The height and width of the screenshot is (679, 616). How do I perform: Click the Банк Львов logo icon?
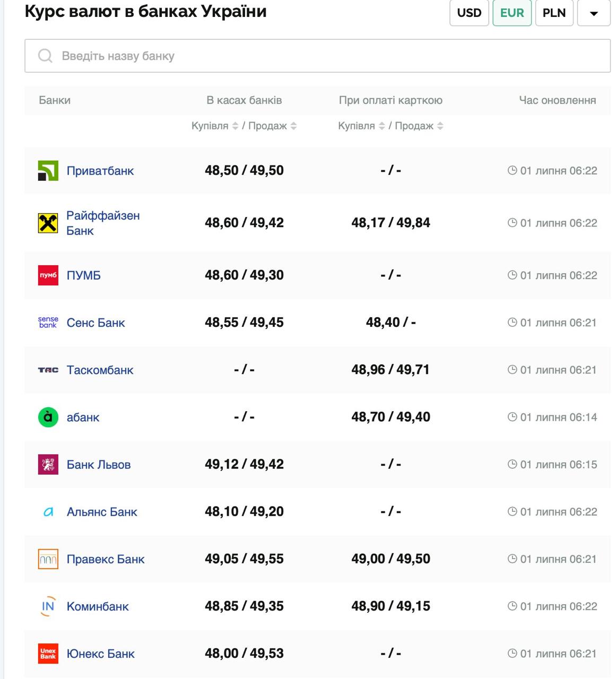(48, 465)
